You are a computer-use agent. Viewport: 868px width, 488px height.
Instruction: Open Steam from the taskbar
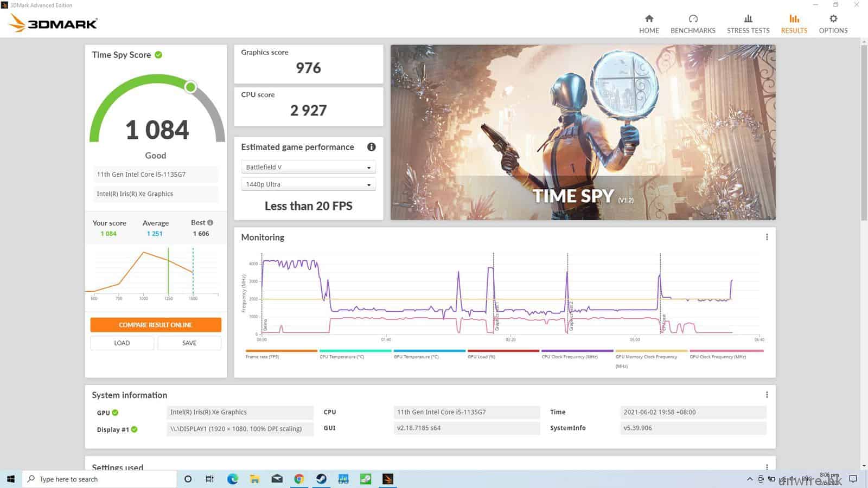pos(321,479)
